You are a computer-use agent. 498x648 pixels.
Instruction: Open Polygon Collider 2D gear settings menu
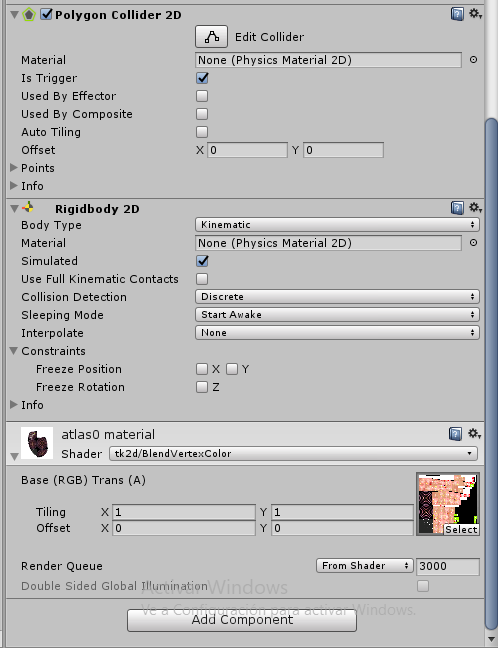[x=475, y=14]
